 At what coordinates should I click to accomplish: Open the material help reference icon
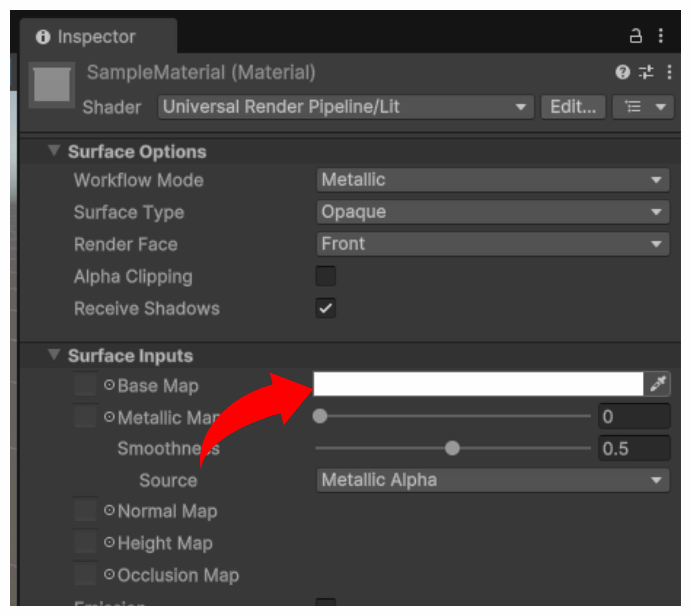[623, 72]
